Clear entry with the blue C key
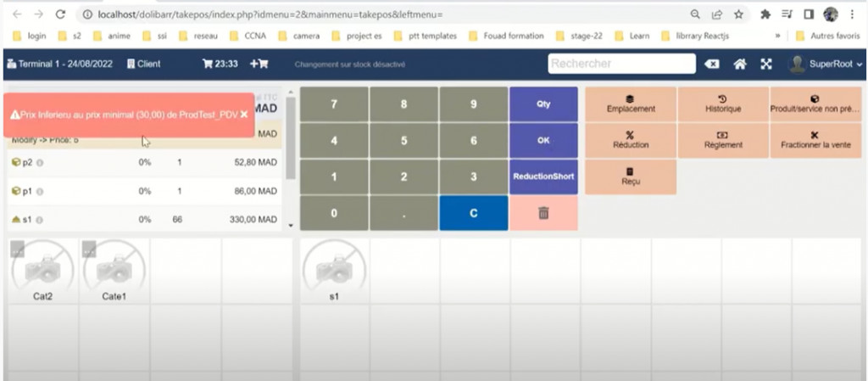The height and width of the screenshot is (381, 868). (x=473, y=213)
